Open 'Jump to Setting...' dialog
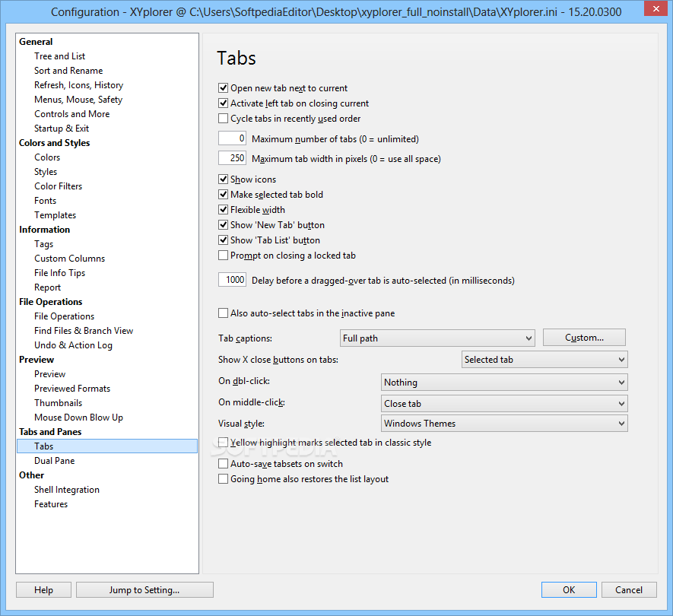Viewport: 673px width, 616px height. 144,590
